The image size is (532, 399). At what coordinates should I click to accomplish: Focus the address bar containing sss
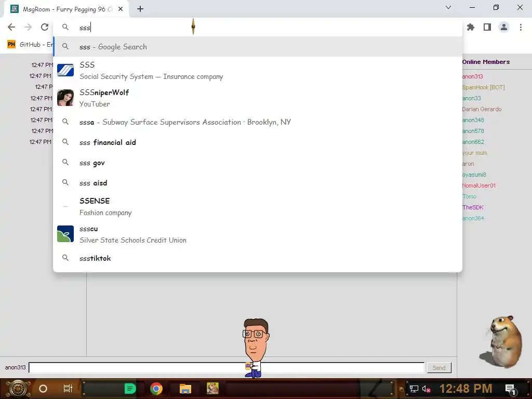(258, 27)
